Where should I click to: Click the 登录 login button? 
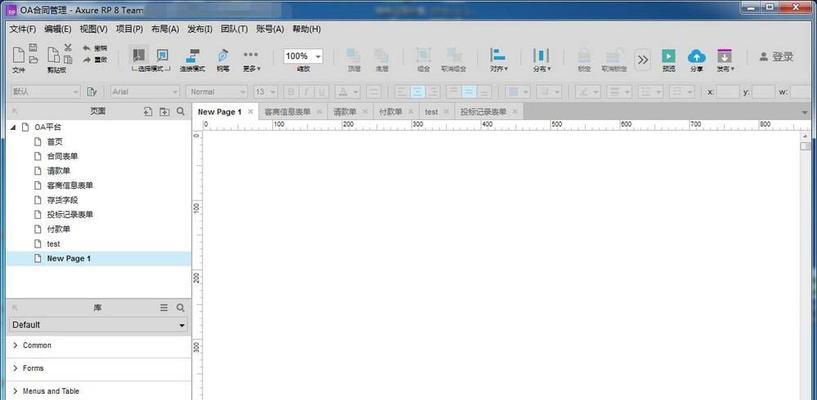coord(776,57)
